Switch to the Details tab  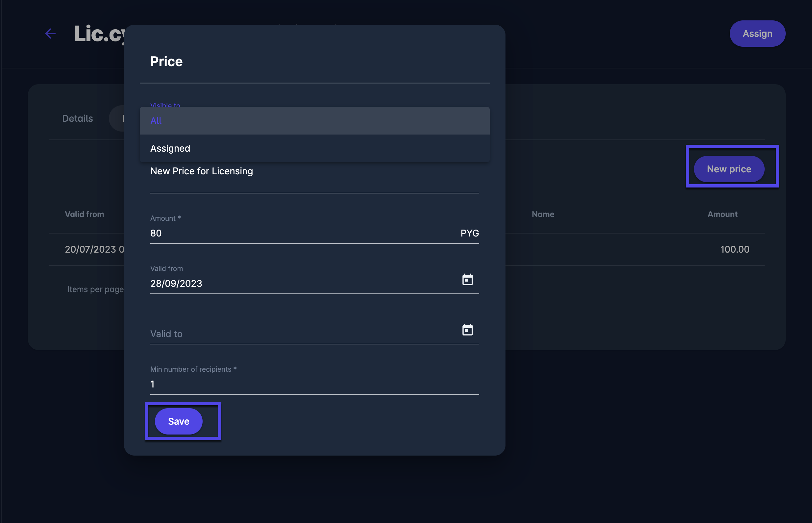[77, 118]
